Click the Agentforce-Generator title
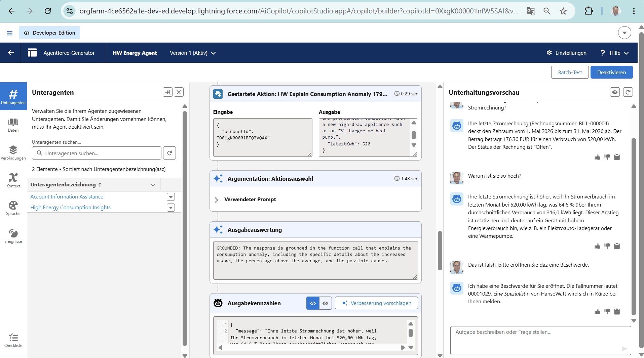644x358 pixels. [x=69, y=53]
